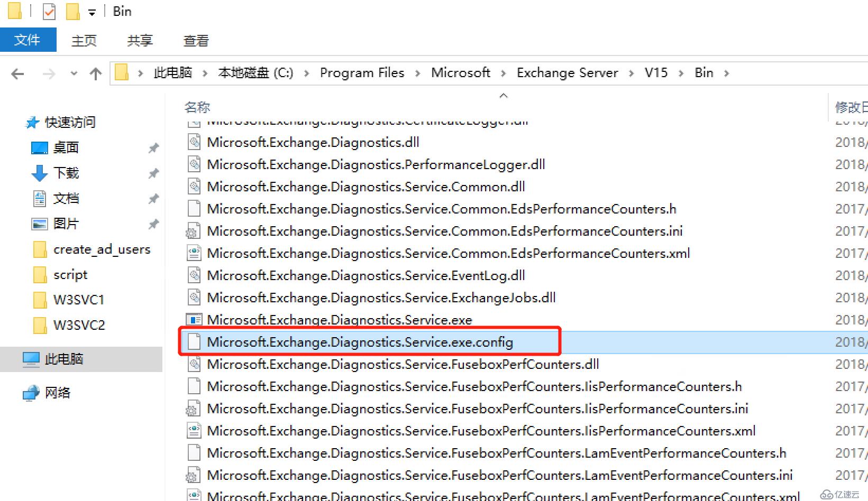Select file FuseboxPerfCounters.IisPerformanceCounters.xml by name
Viewport: 868px width, 501px height.
coord(481,431)
